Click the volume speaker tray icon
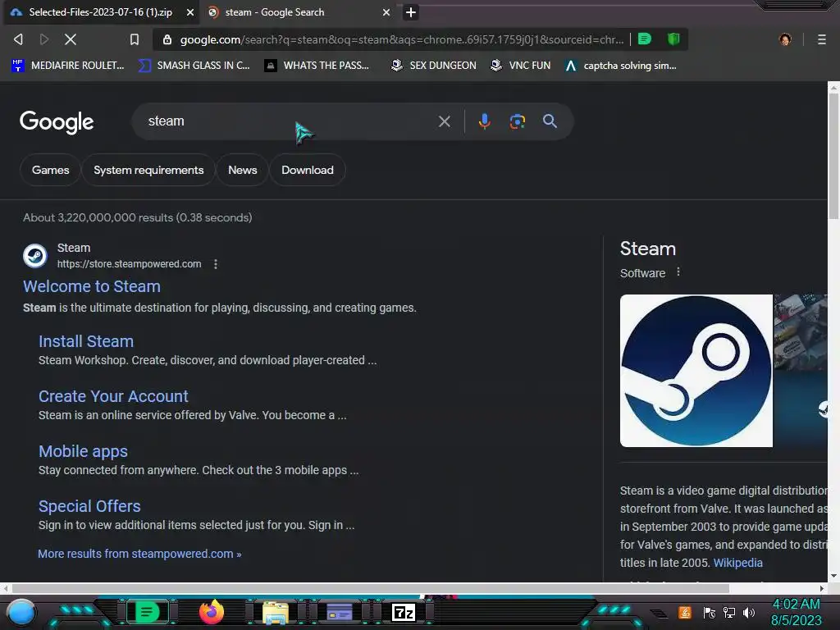 (749, 612)
